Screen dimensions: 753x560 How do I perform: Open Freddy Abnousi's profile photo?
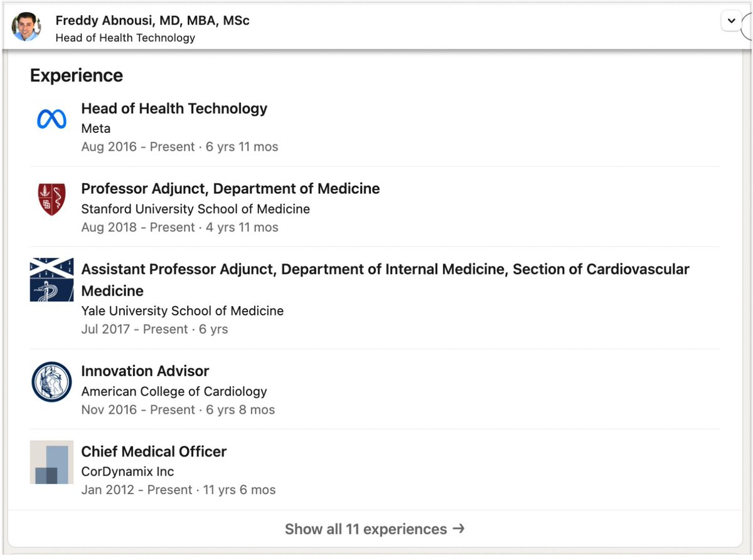(x=26, y=26)
